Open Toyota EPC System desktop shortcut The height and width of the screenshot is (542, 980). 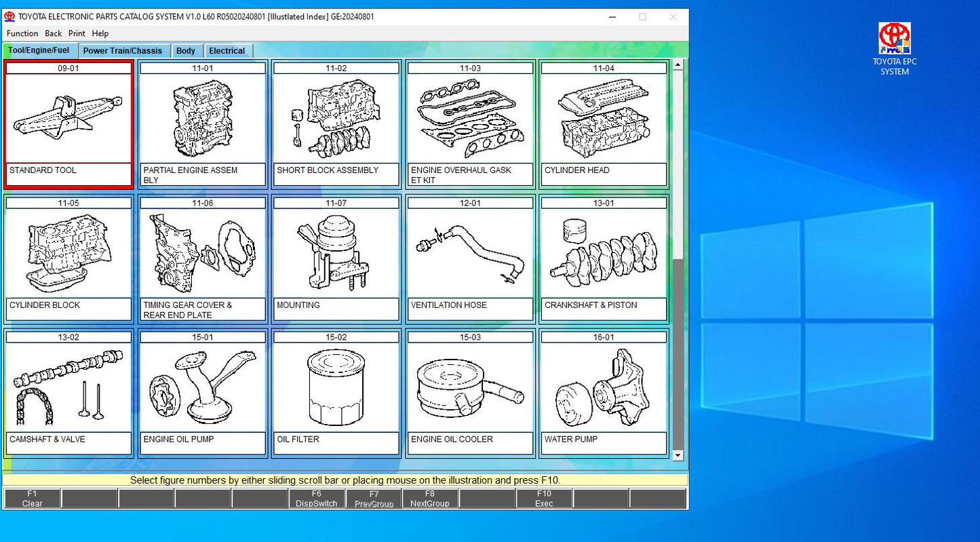[895, 48]
